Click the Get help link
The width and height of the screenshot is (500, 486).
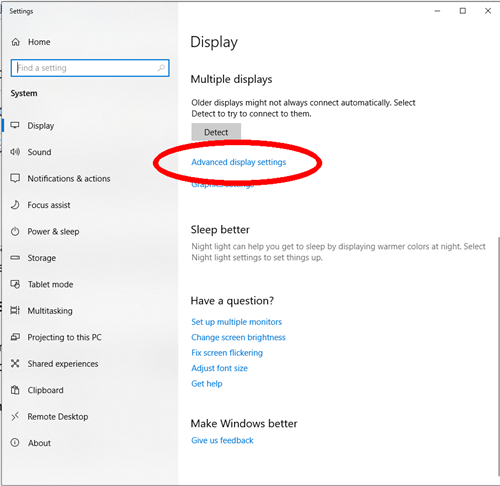pyautogui.click(x=207, y=384)
